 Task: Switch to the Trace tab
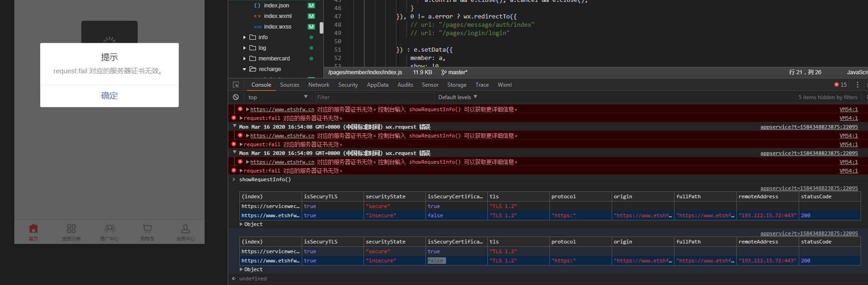click(x=482, y=85)
